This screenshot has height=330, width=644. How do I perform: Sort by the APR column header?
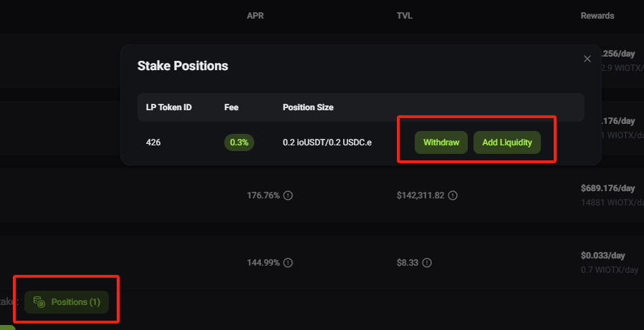click(x=256, y=16)
